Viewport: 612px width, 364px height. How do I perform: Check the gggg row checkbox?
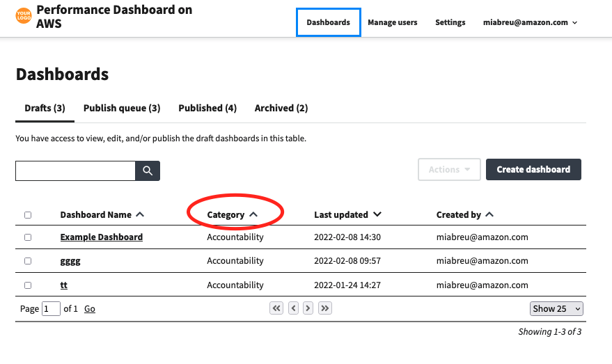click(28, 261)
